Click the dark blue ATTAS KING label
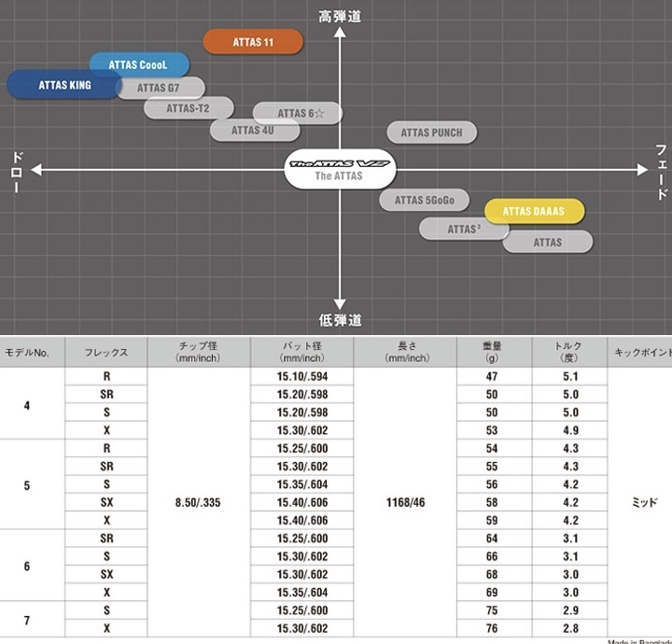This screenshot has height=644, width=672. point(64,85)
